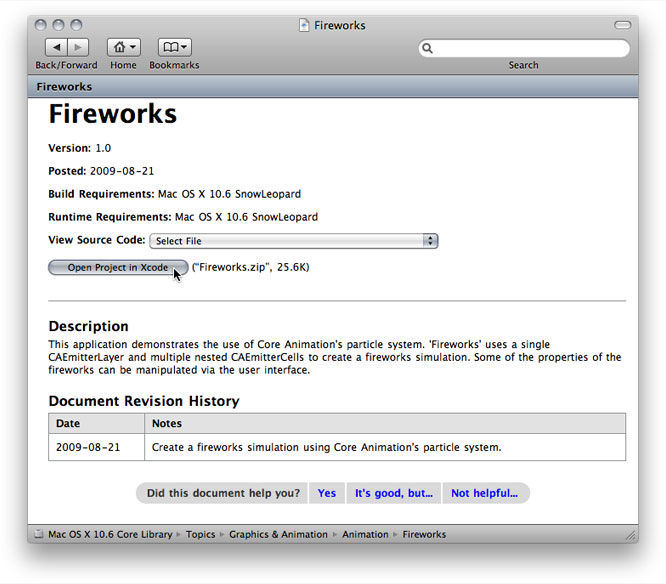666x584 pixels.
Task: Click the Build Requirements line
Action: [175, 194]
